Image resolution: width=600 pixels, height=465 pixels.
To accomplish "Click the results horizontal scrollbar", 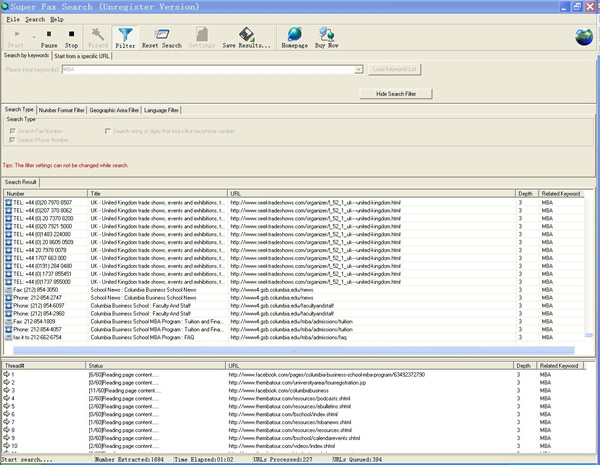I will pyautogui.click(x=293, y=350).
